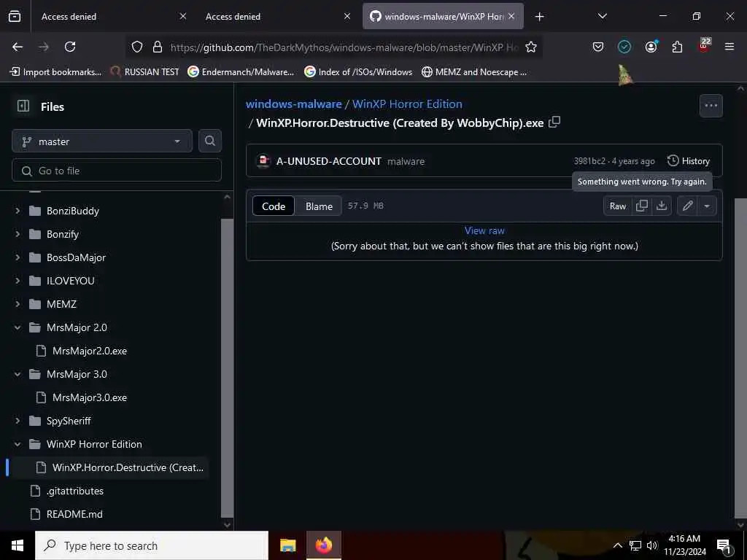Click the Firefox account avatar icon
The width and height of the screenshot is (747, 560).
651,47
